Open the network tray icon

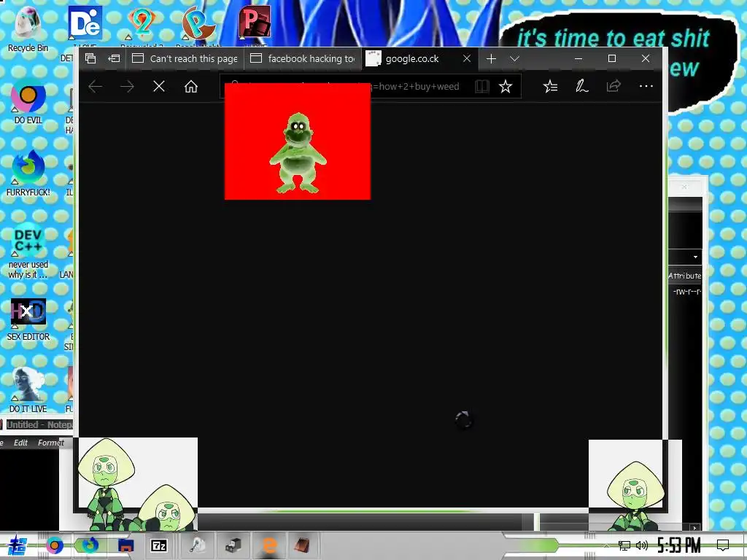click(624, 545)
